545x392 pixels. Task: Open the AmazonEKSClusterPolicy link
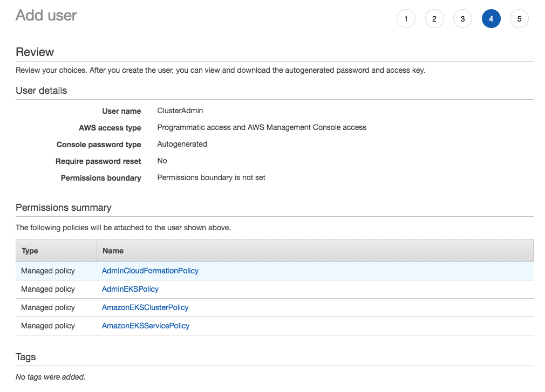point(145,308)
